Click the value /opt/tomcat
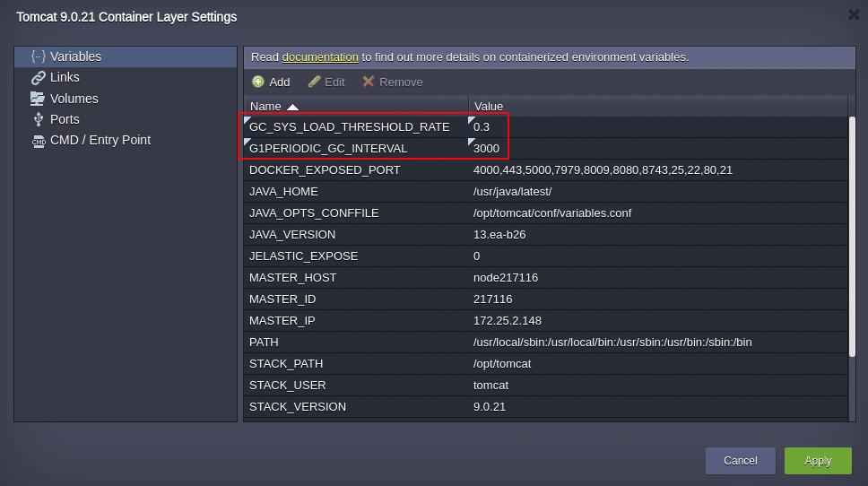 (502, 364)
